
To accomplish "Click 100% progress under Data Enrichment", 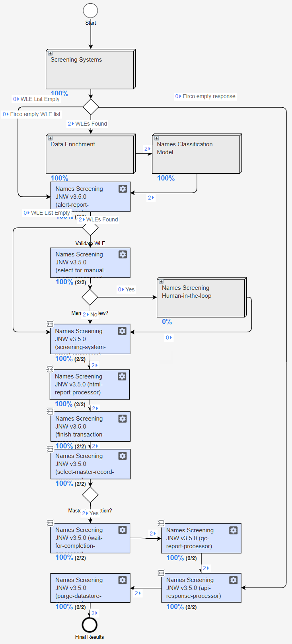I will [59, 178].
